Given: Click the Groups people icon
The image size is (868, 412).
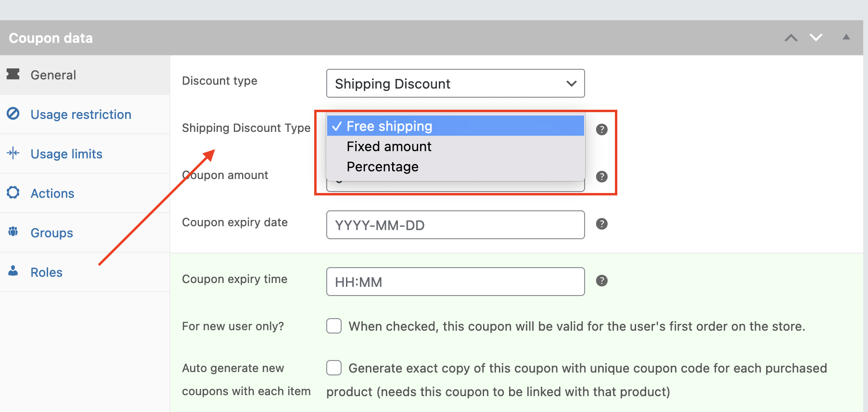Looking at the screenshot, I should pyautogui.click(x=13, y=232).
